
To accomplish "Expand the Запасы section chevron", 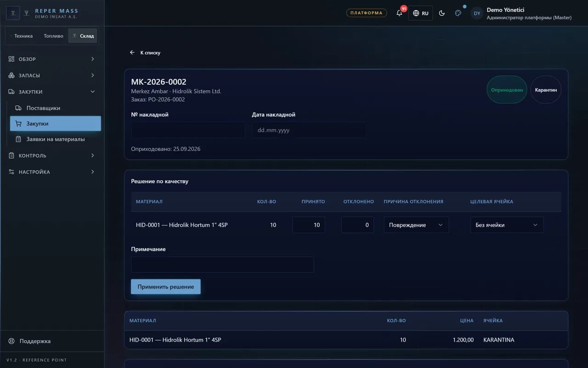I will [x=92, y=75].
